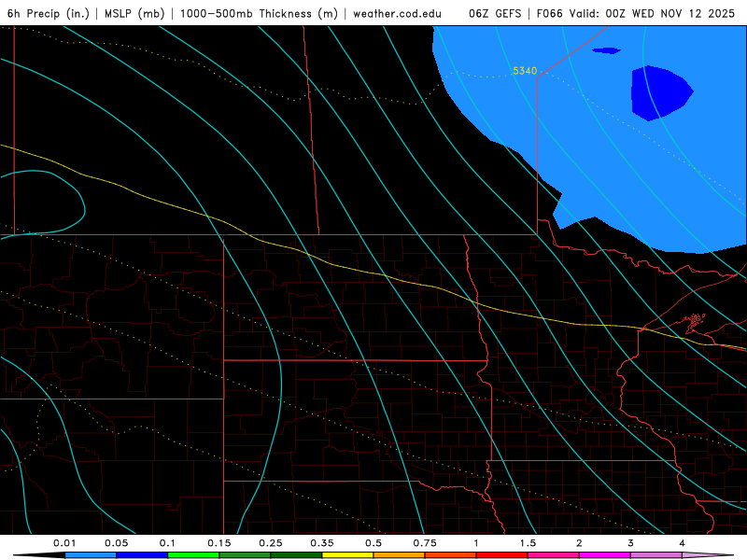Click the 0.75 legend value

(x=425, y=543)
